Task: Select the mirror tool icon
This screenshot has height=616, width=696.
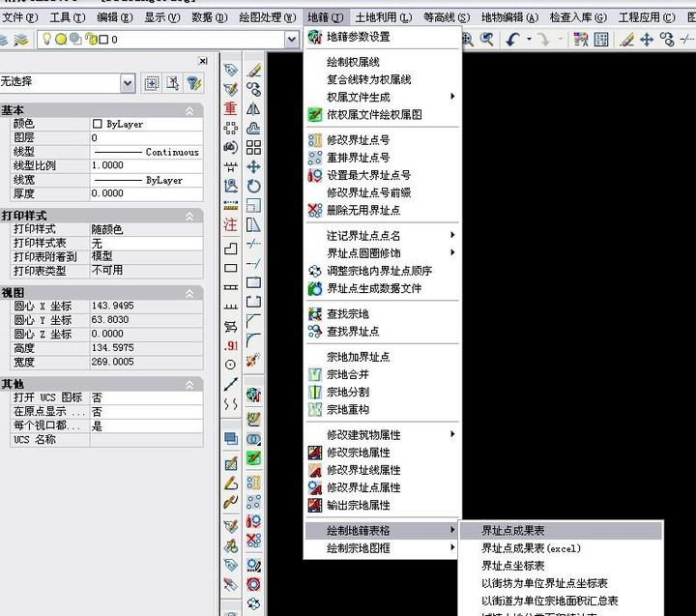Action: 253,109
